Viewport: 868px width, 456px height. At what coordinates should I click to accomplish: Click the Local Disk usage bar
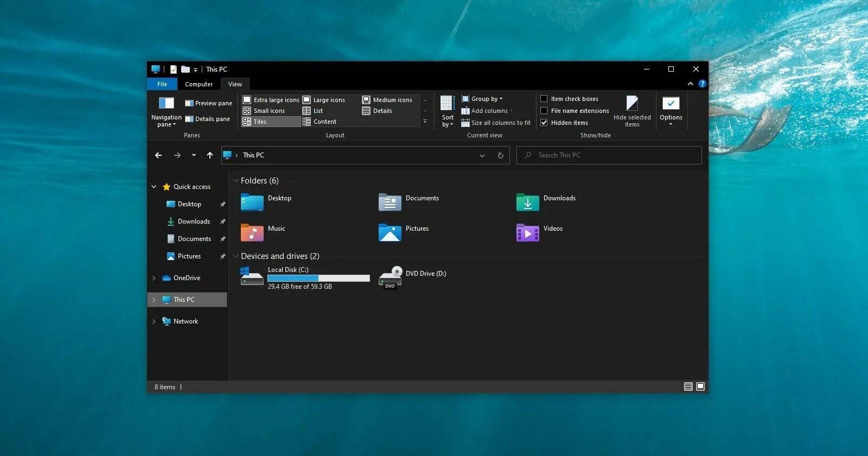318,278
